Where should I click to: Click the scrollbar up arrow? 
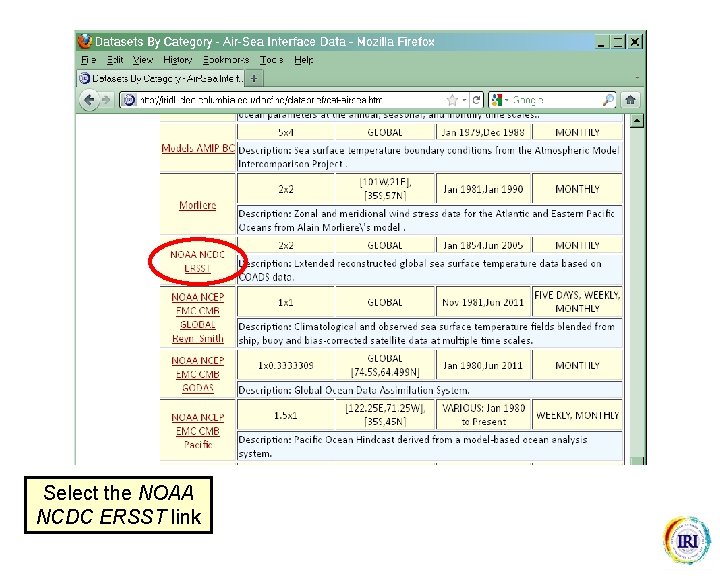637,121
